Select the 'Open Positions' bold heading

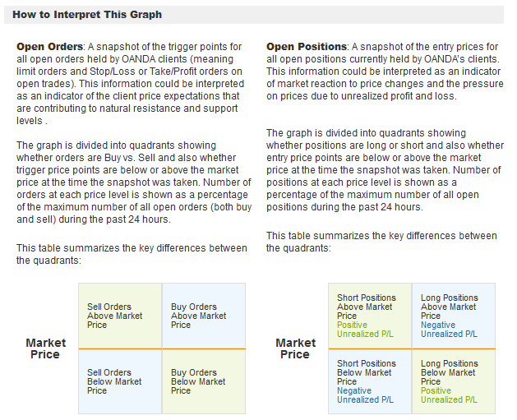point(307,47)
